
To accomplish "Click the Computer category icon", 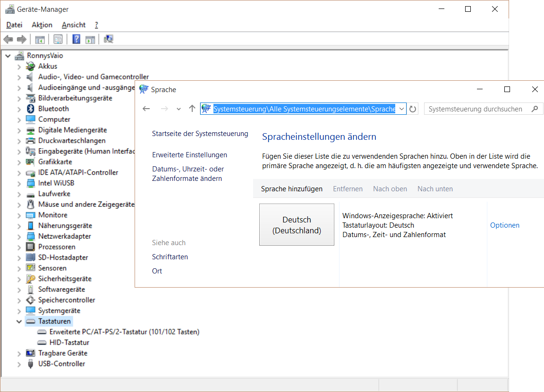I will click(x=31, y=119).
